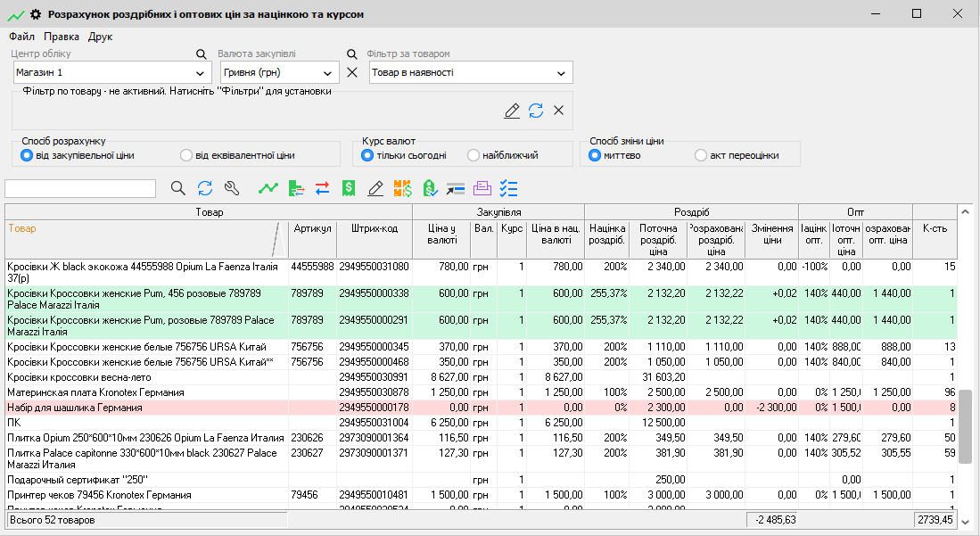
Task: Refresh the filter using blue arrows in filter panel
Action: 535,111
